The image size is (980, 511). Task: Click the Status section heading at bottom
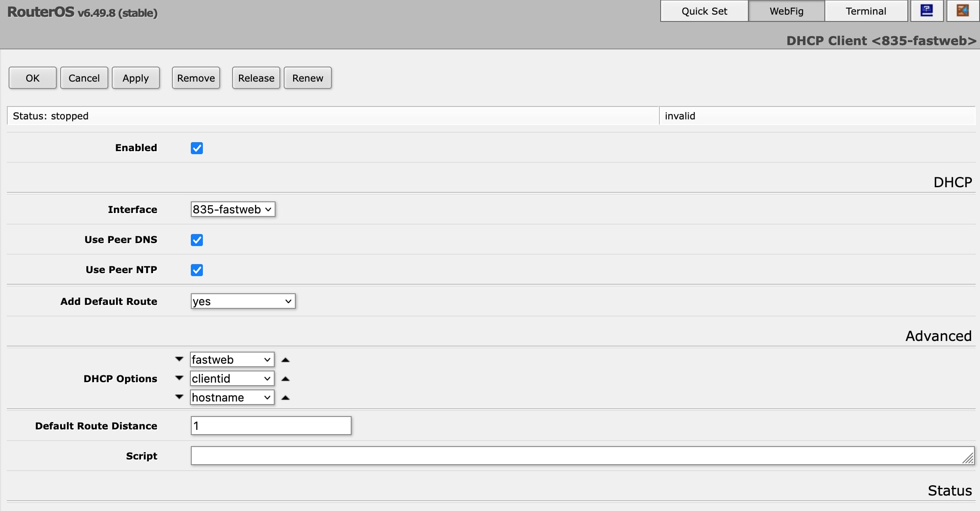949,490
